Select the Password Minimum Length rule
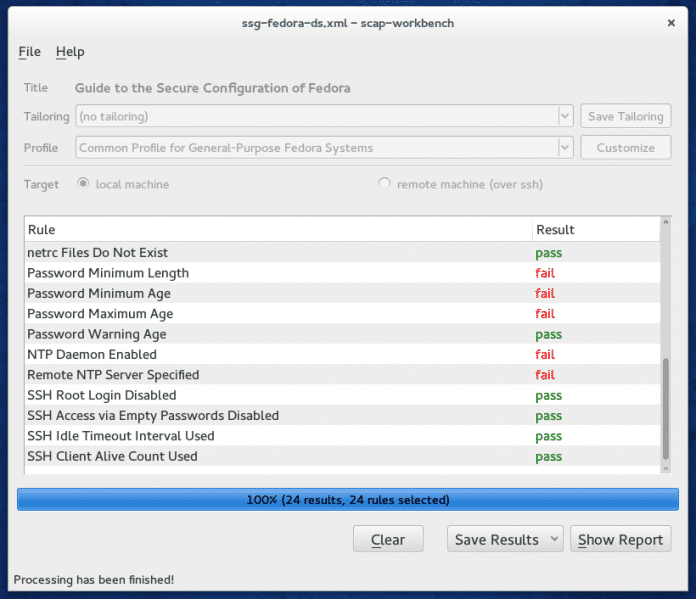 [108, 273]
